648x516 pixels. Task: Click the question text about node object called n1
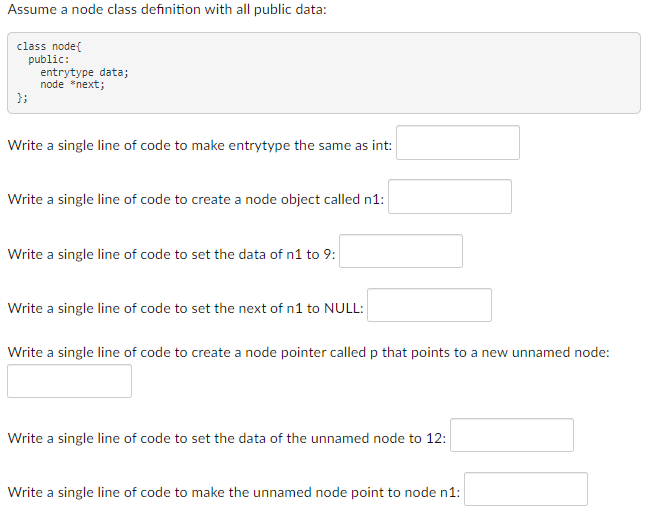pyautogui.click(x=196, y=200)
